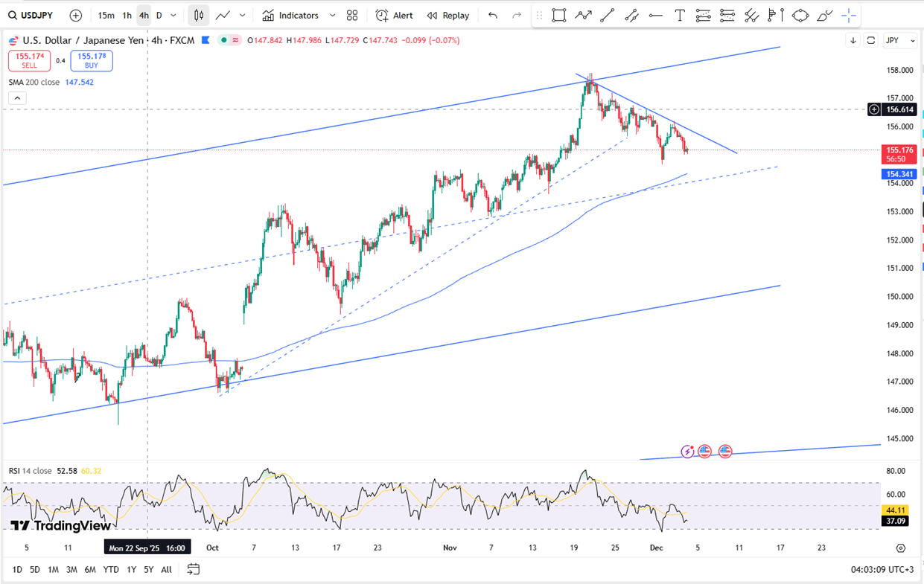Toggle auto-fit scale button beside JPY
Image resolution: width=924 pixels, height=584 pixels.
click(871, 40)
